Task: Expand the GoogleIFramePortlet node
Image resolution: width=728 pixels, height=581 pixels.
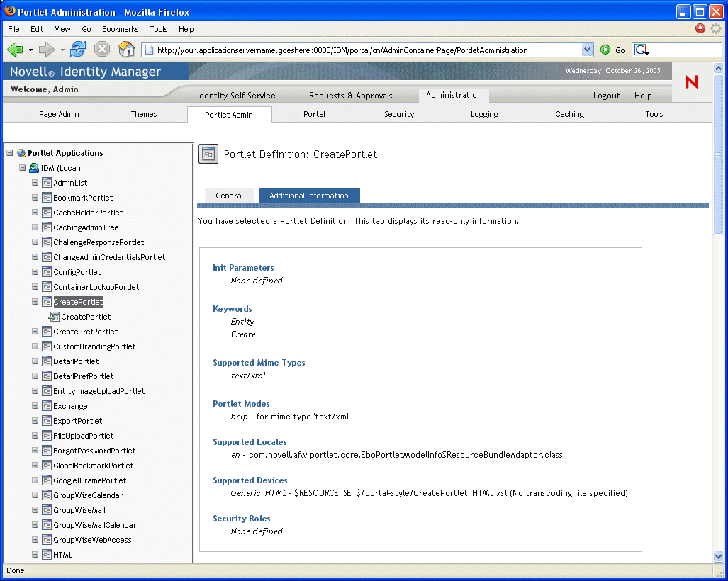Action: [35, 480]
